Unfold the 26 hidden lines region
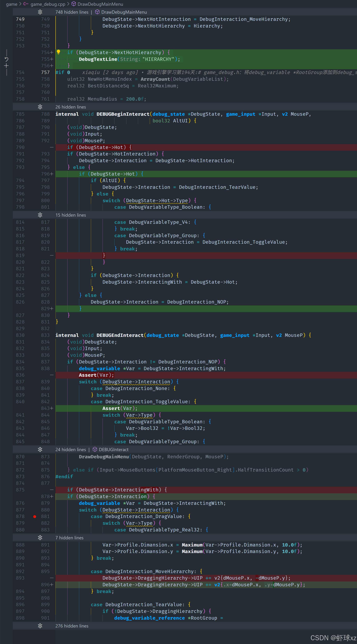 point(40,107)
